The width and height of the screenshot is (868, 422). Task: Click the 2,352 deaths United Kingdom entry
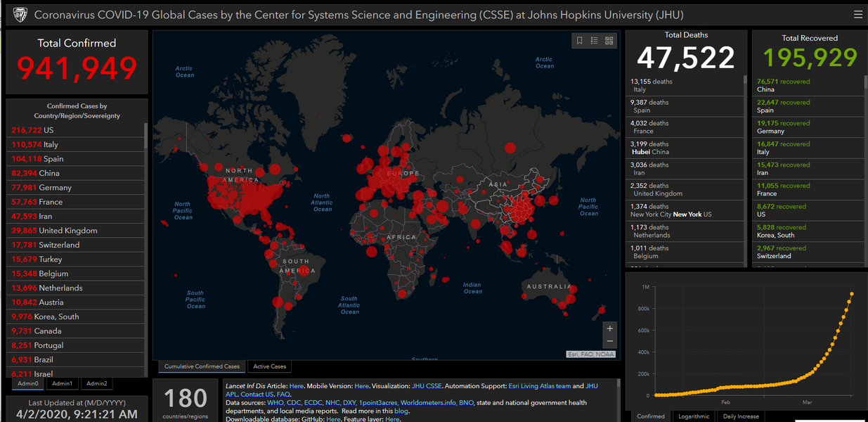click(x=684, y=189)
